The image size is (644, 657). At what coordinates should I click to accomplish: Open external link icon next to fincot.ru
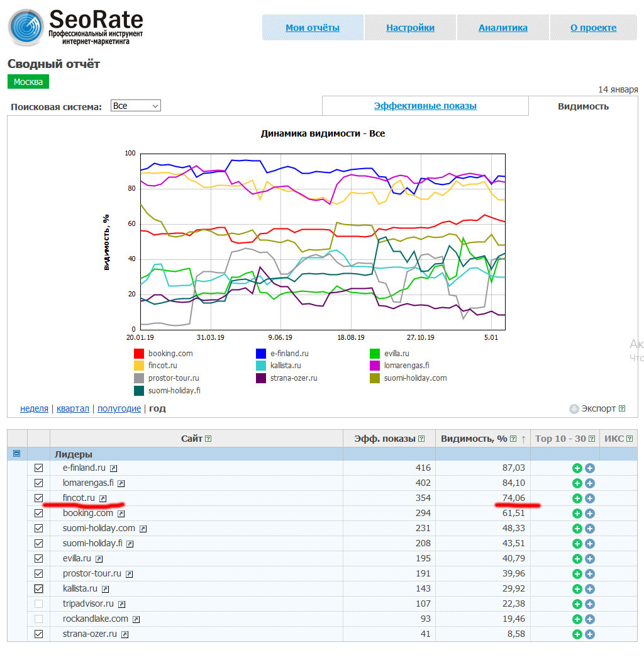coord(103,498)
